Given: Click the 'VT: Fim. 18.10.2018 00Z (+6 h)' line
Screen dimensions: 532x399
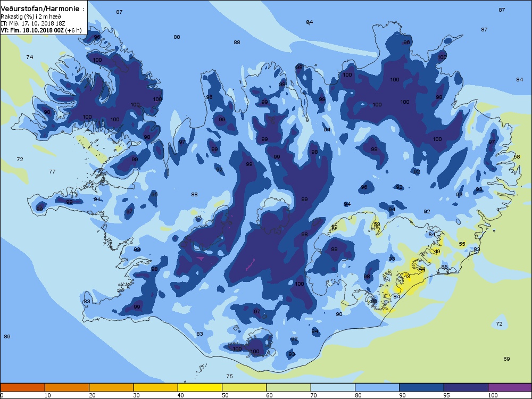Looking at the screenshot, I should coord(41,30).
